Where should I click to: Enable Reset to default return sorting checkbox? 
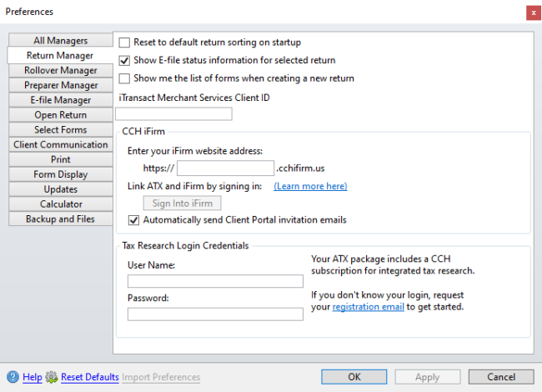124,43
